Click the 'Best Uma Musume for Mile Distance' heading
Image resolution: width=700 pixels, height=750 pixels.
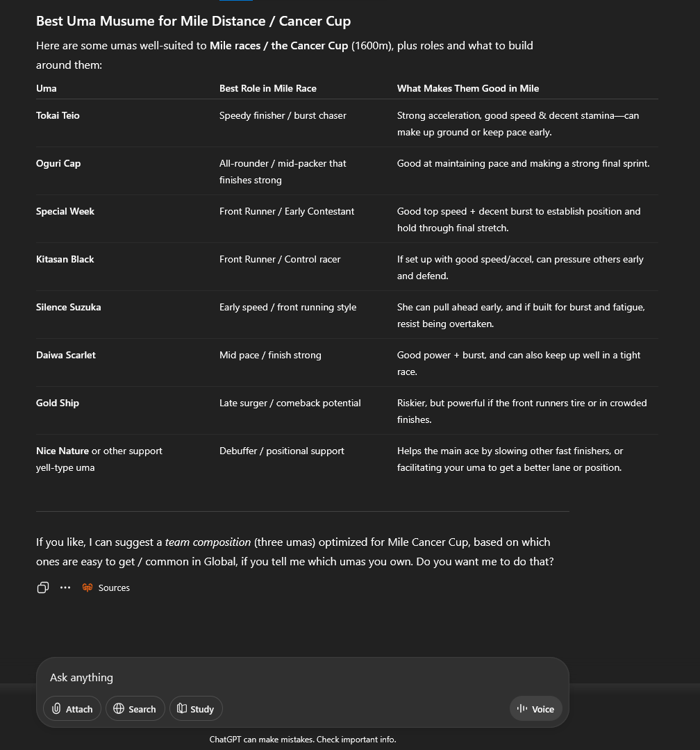coord(193,21)
